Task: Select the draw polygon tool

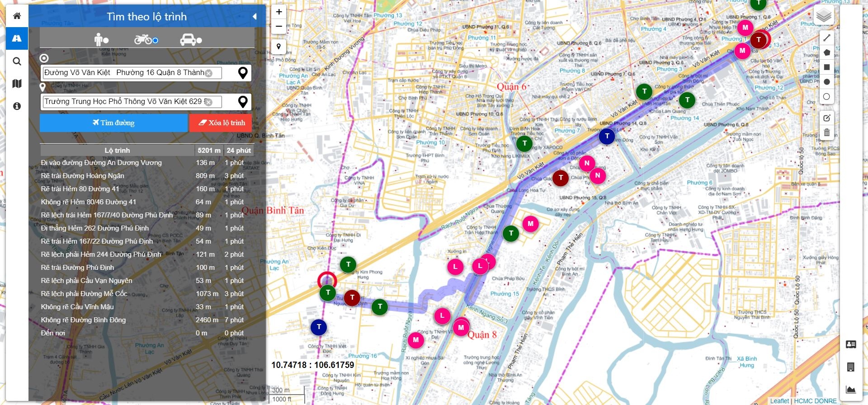Action: tap(826, 52)
